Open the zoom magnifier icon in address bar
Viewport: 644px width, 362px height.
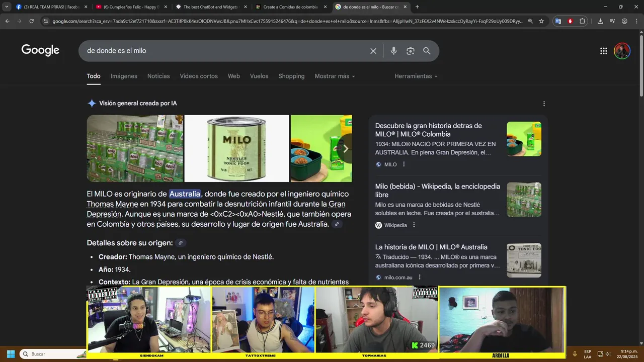(x=530, y=21)
